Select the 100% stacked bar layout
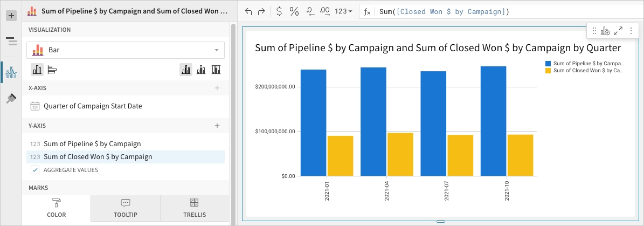Screen dimensions: 644x226 (216, 69)
